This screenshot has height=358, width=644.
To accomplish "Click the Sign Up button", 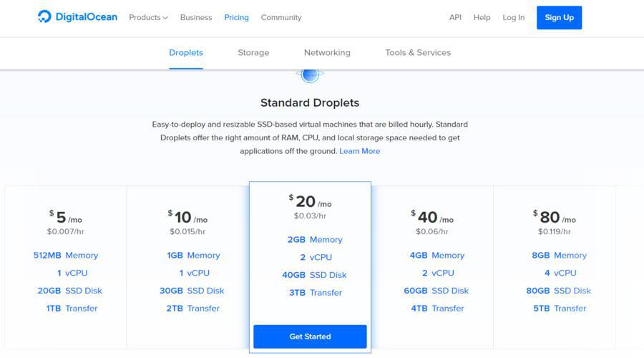I will (x=559, y=18).
